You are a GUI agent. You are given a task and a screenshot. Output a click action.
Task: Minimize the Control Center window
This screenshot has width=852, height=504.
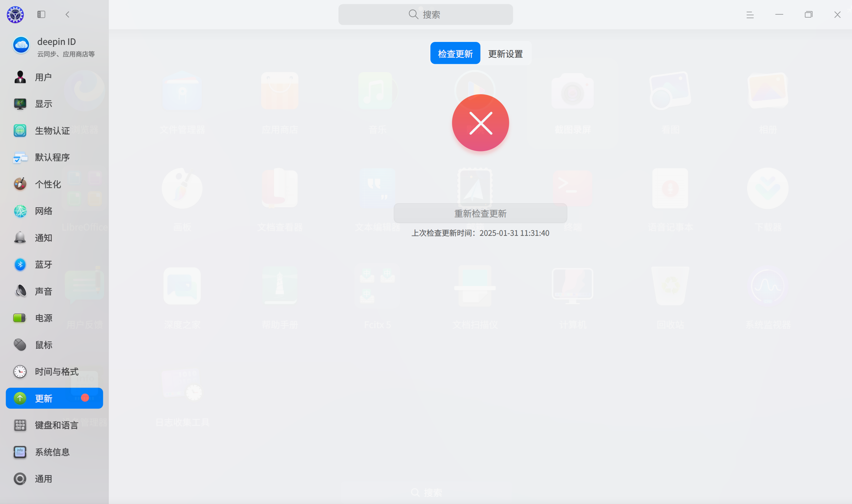pyautogui.click(x=779, y=15)
